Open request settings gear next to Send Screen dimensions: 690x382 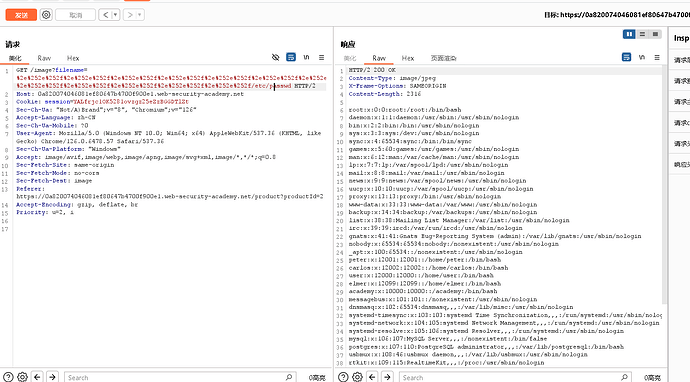pyautogui.click(x=46, y=15)
